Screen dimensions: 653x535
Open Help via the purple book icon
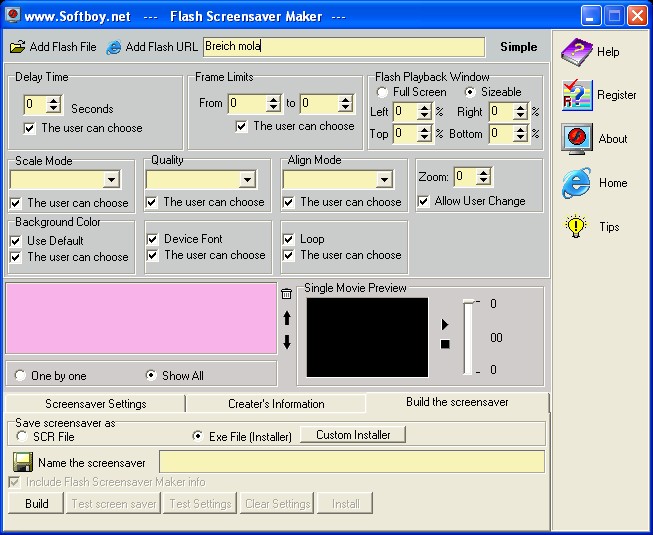[576, 52]
